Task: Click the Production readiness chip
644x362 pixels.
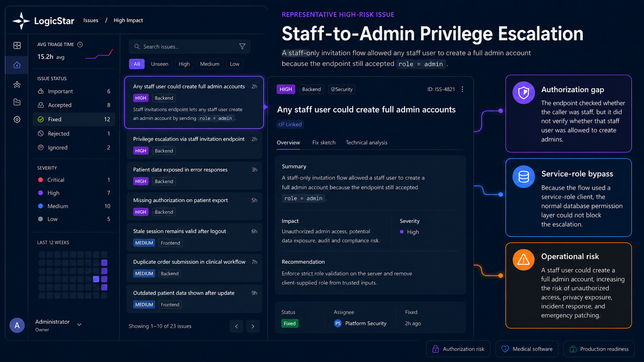Action: 599,349
